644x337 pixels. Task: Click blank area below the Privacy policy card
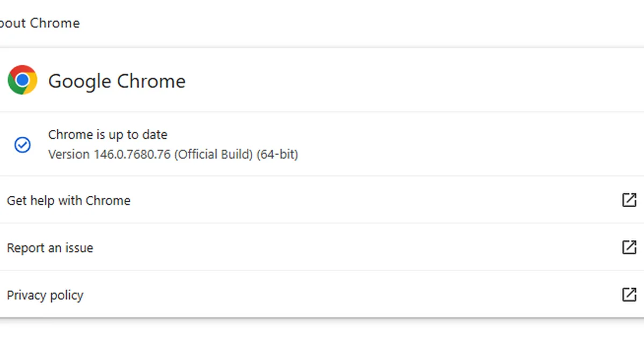(x=322, y=328)
